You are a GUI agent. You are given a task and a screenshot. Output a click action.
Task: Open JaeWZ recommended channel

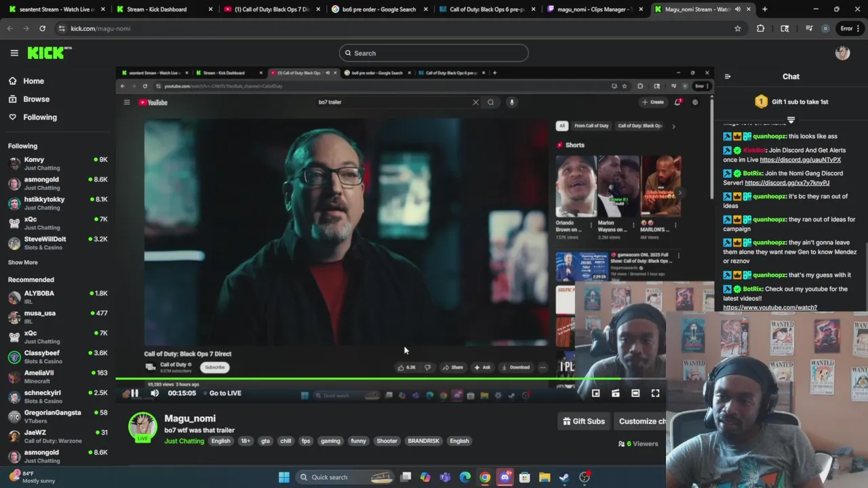coord(58,436)
